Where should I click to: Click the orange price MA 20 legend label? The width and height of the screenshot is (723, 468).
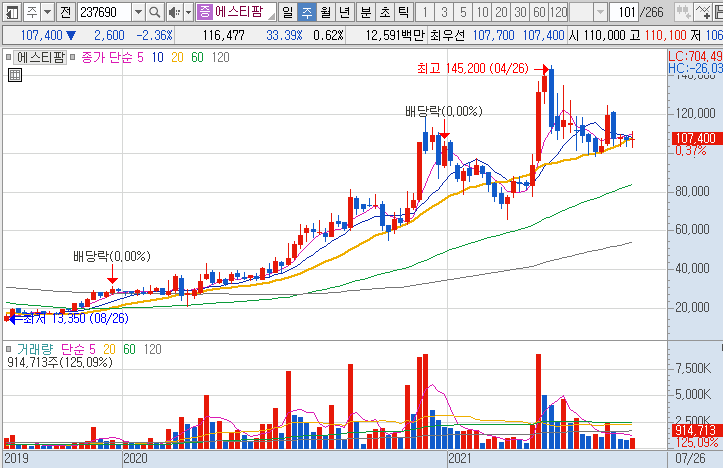point(178,58)
